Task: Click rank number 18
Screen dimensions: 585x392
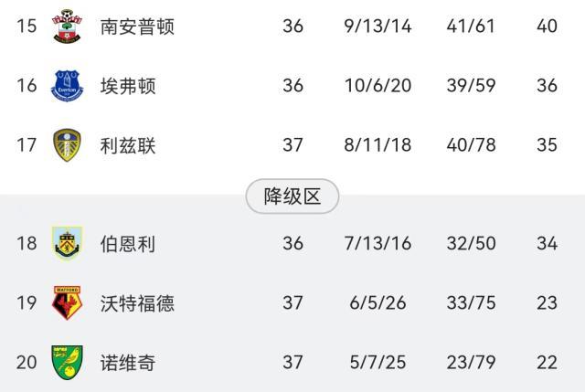Action: pos(27,244)
